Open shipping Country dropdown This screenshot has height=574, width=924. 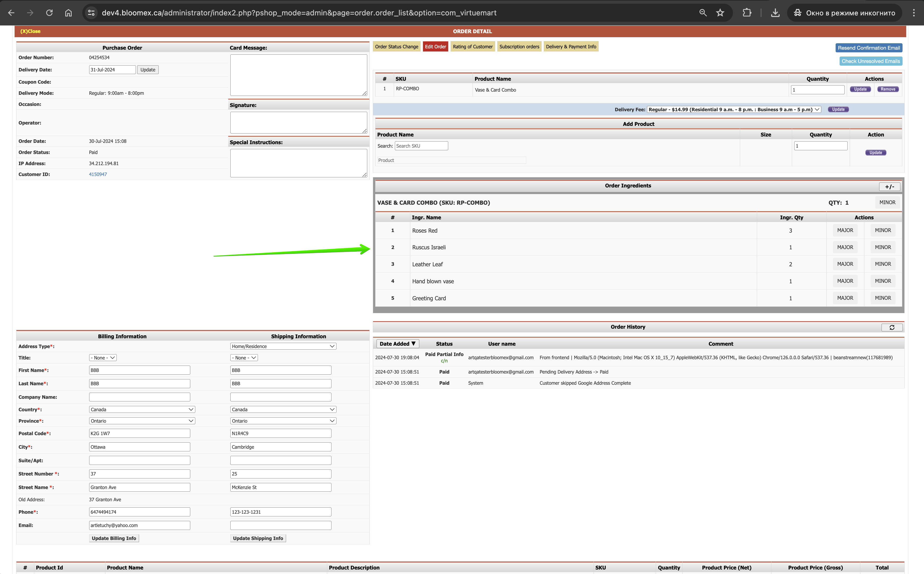pyautogui.click(x=283, y=409)
